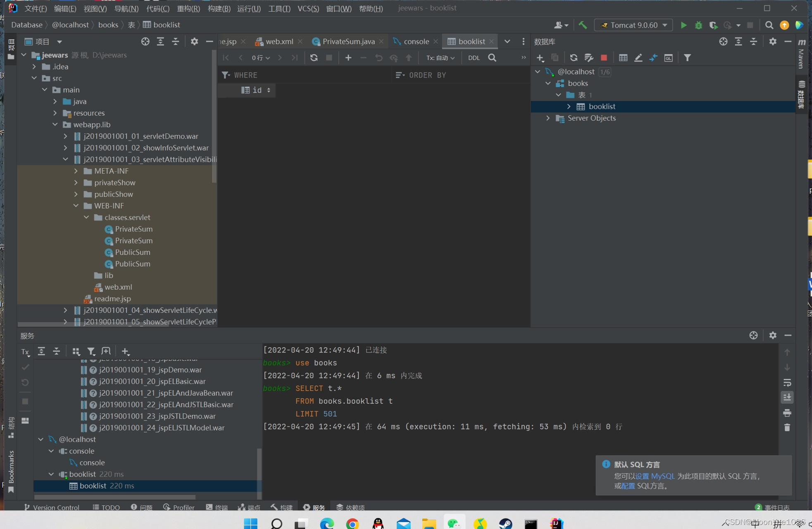Add new data source in database panel
Screen dimensions: 812x529
[540, 58]
